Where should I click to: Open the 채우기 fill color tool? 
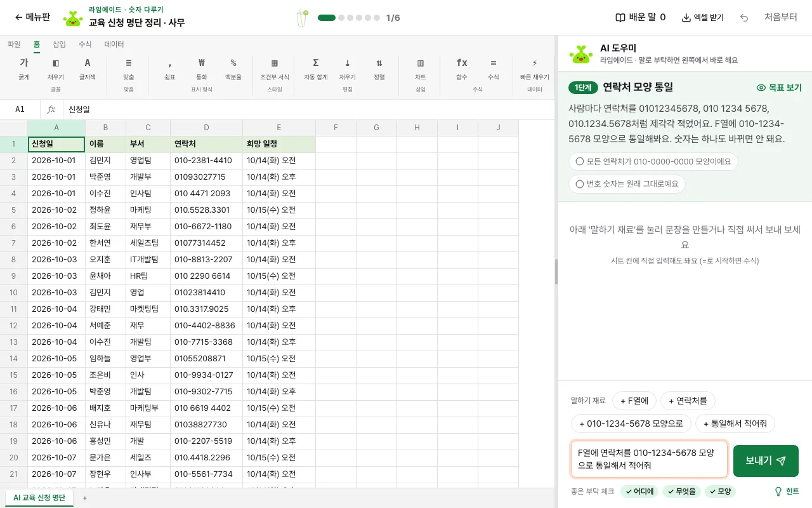[x=56, y=69]
